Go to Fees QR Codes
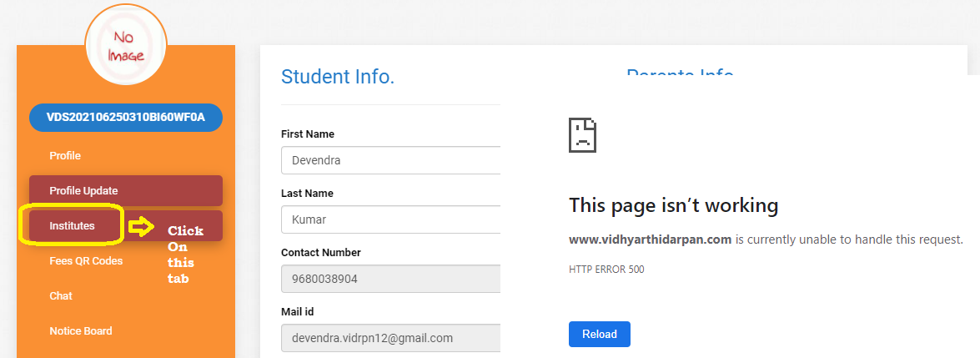The image size is (980, 358). [x=86, y=260]
